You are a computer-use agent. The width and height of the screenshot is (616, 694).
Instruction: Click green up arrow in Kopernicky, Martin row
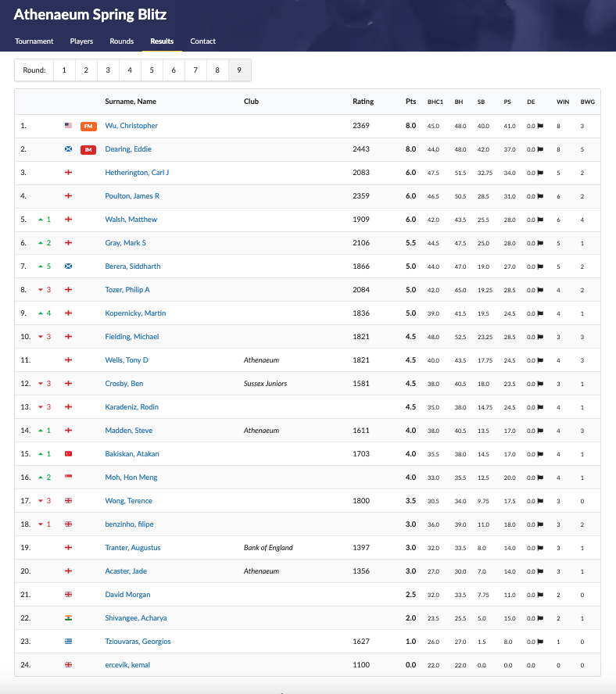41,313
